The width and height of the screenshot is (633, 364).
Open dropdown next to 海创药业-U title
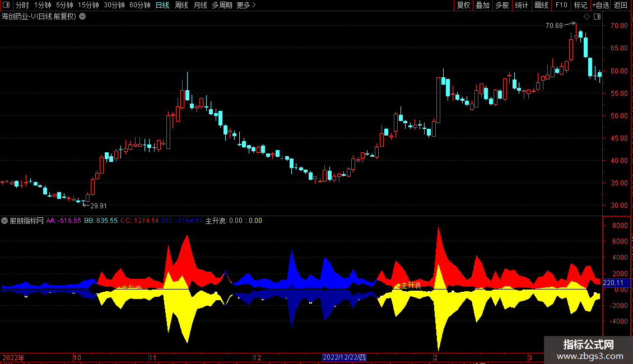coord(82,17)
